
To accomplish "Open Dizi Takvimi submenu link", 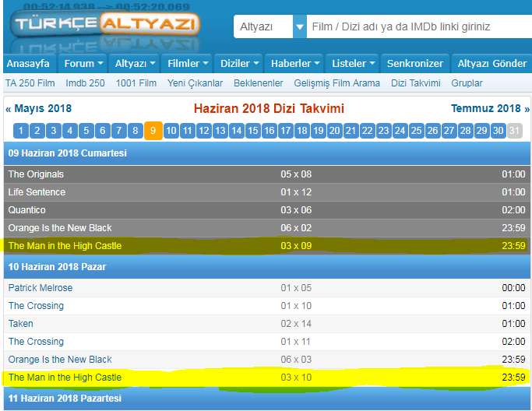I will [x=416, y=83].
